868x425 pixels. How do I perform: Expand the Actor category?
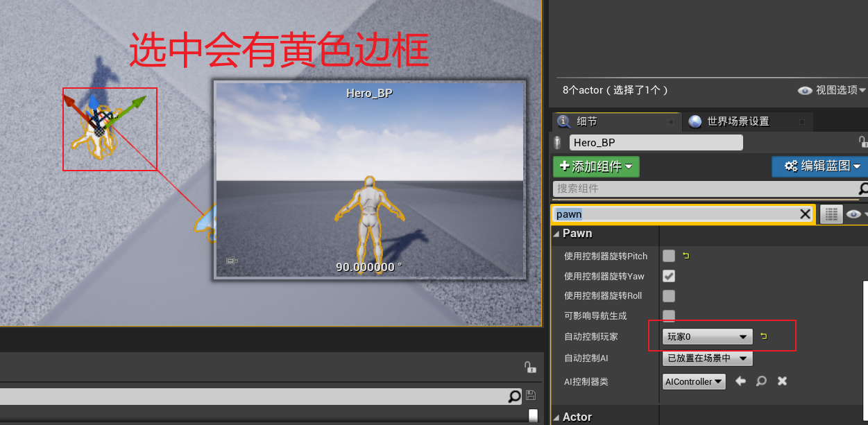[556, 417]
